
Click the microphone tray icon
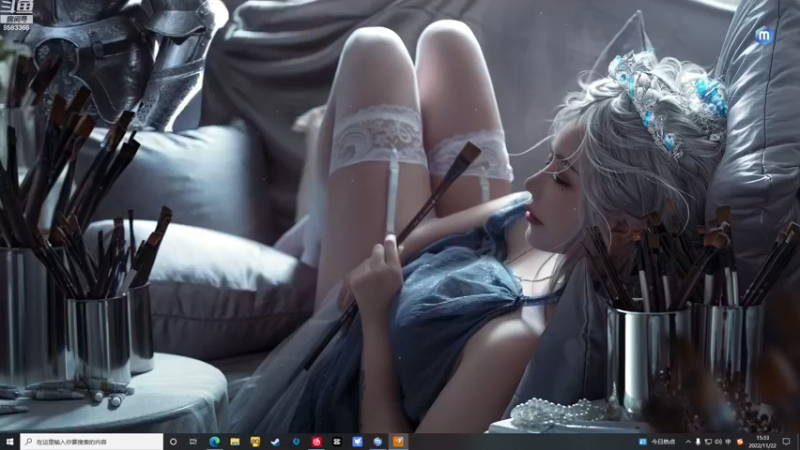click(698, 442)
